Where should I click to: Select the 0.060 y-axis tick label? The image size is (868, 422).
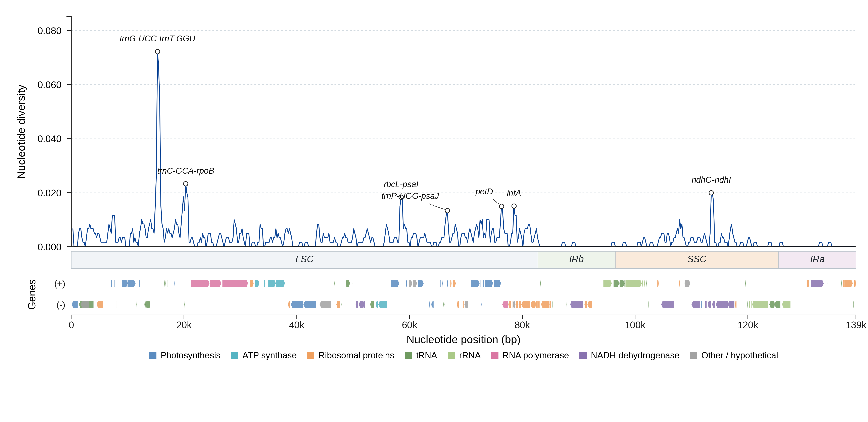pyautogui.click(x=50, y=85)
